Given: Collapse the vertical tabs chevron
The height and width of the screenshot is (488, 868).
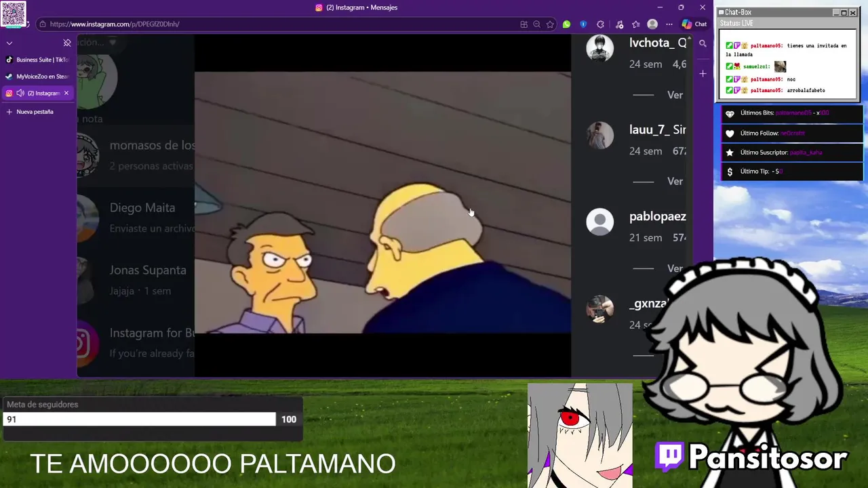Looking at the screenshot, I should click(9, 43).
